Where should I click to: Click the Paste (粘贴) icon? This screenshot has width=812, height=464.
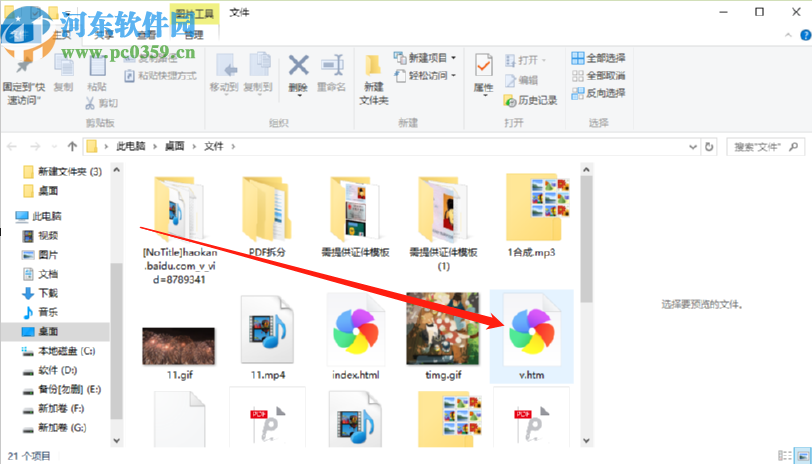pos(97,67)
